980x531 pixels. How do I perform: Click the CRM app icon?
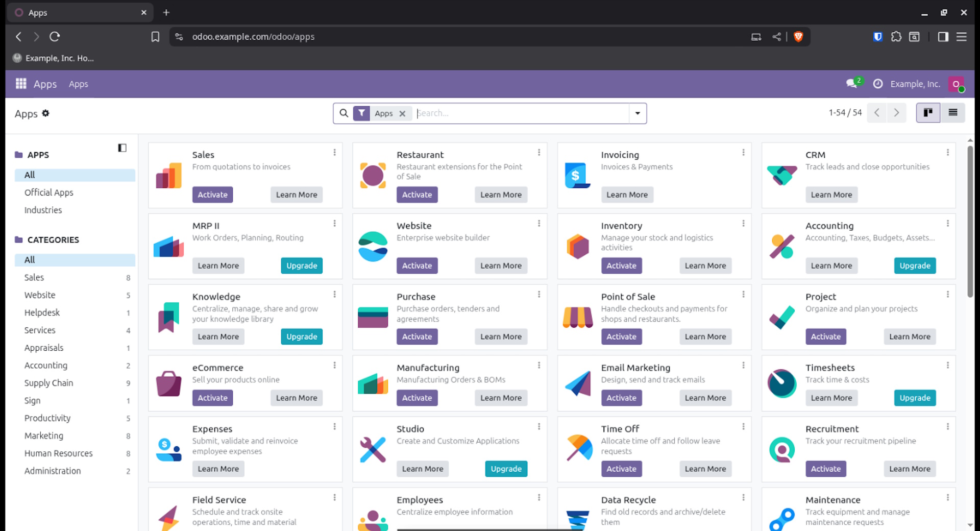[x=781, y=175]
